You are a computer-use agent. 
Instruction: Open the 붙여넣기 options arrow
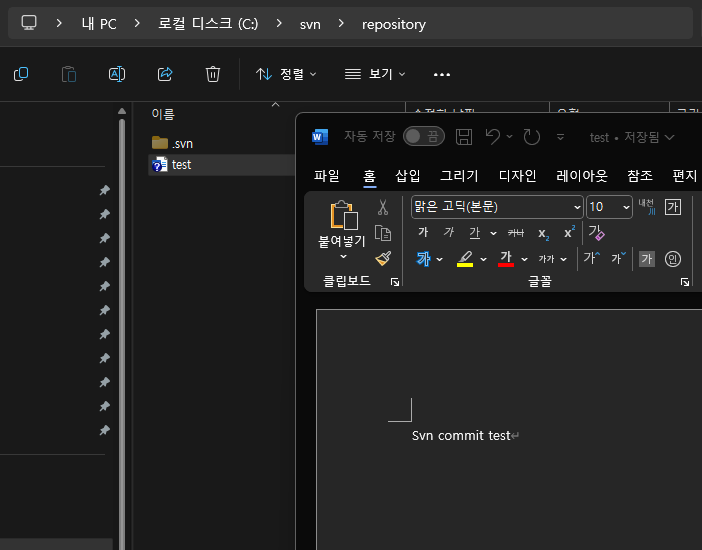343,256
